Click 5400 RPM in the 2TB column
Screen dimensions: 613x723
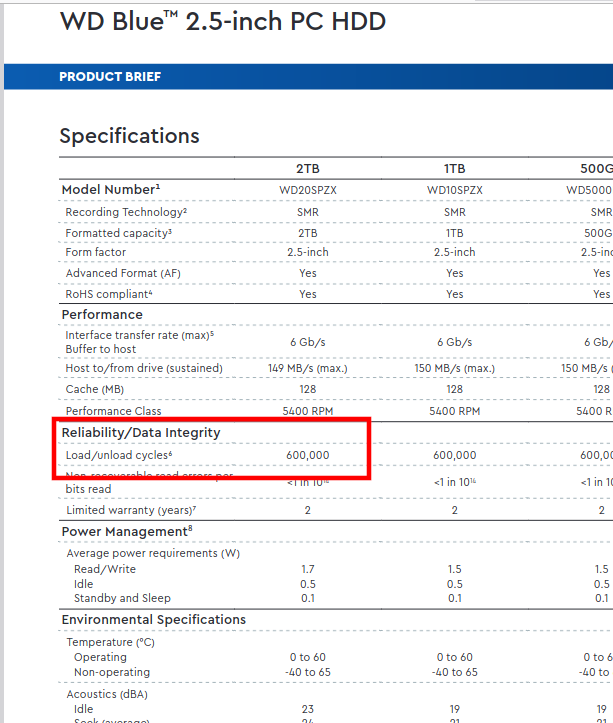click(x=308, y=411)
